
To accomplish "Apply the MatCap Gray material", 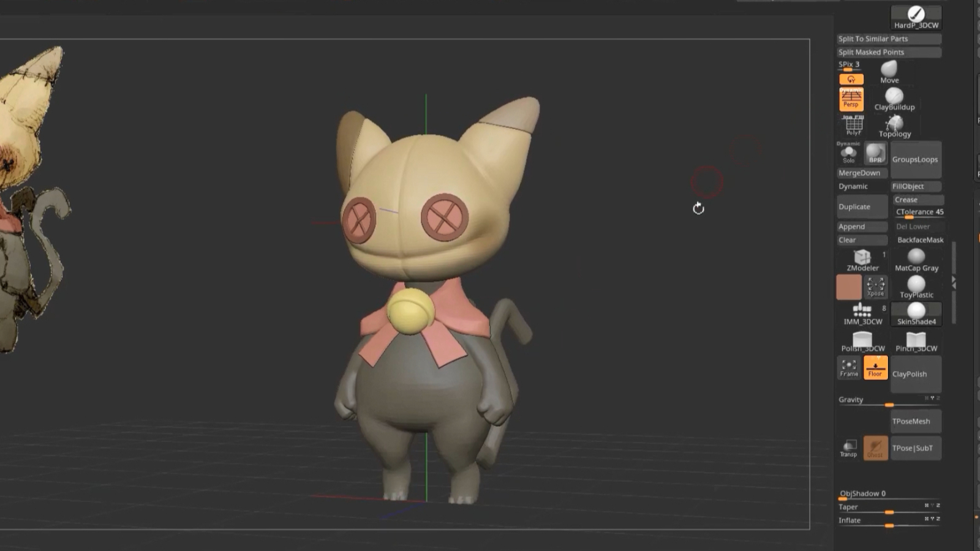I will pos(916,260).
